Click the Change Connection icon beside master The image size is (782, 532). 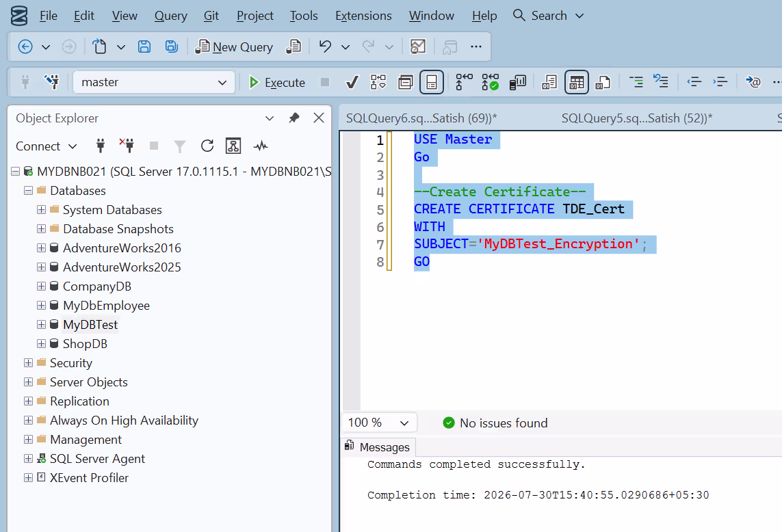coord(52,82)
